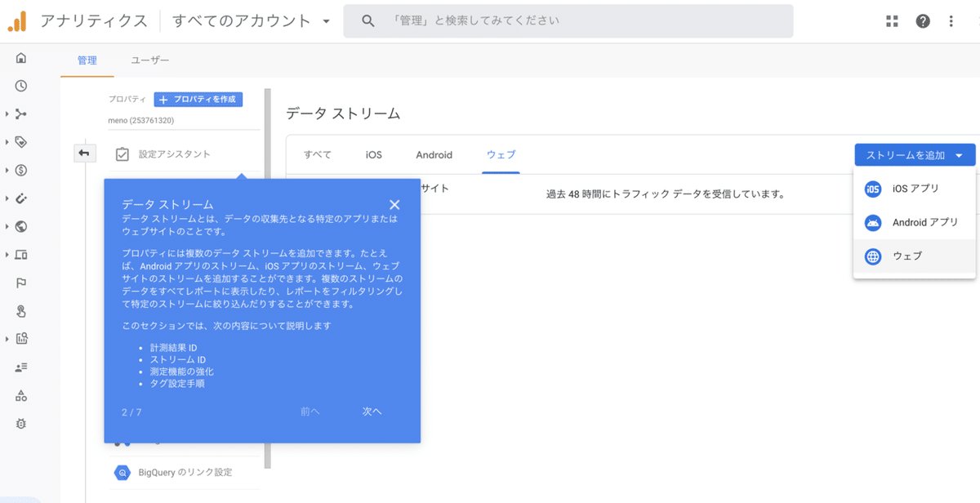Switch to the すべて streams tab

[x=318, y=154]
